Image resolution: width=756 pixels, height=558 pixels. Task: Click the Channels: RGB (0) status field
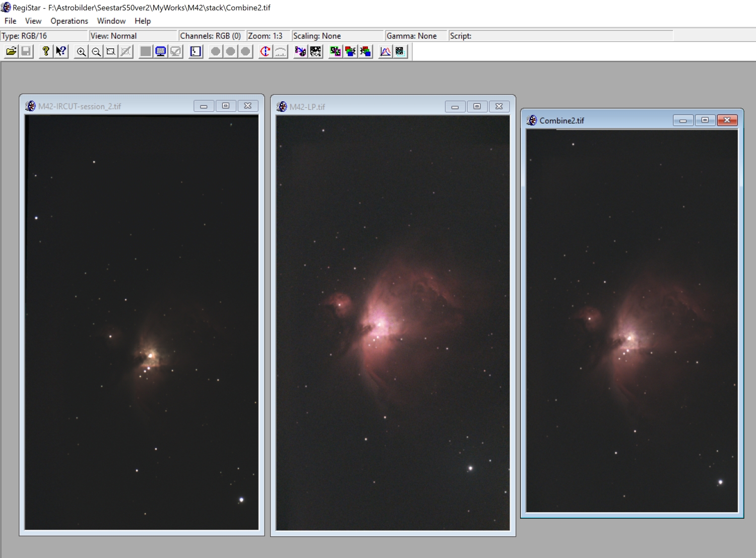tap(212, 36)
